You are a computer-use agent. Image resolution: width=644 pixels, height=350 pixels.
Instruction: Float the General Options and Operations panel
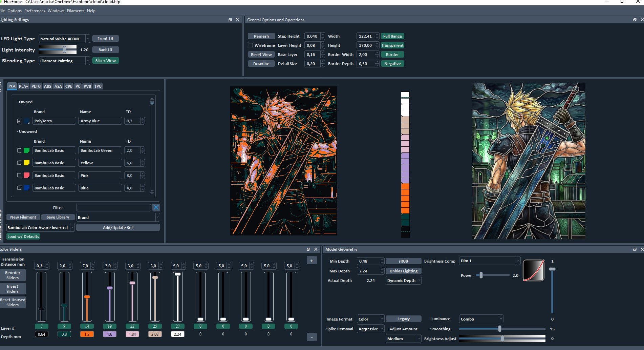[x=635, y=20]
